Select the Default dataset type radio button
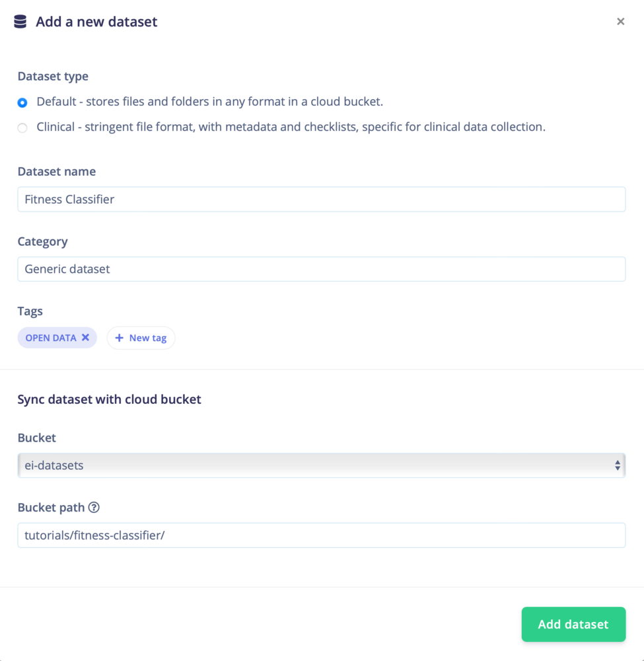The image size is (644, 661). 22,102
